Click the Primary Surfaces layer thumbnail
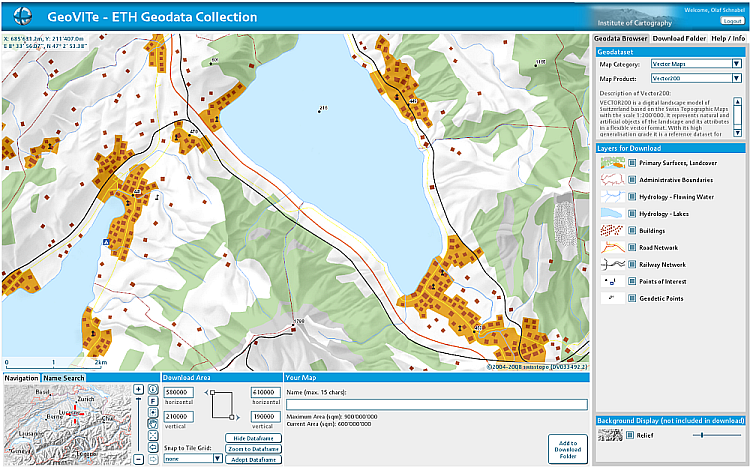750x467 pixels. [x=613, y=163]
